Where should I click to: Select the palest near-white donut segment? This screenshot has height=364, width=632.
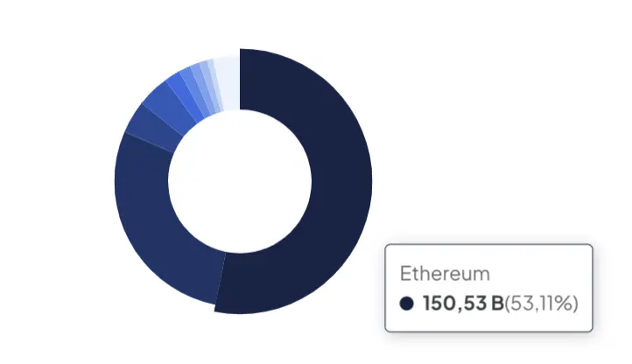(228, 83)
